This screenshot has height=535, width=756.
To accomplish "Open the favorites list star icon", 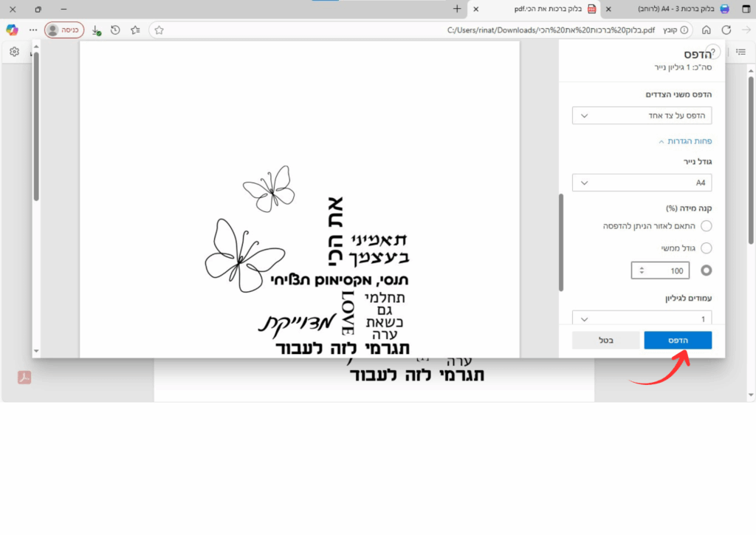I will point(135,30).
